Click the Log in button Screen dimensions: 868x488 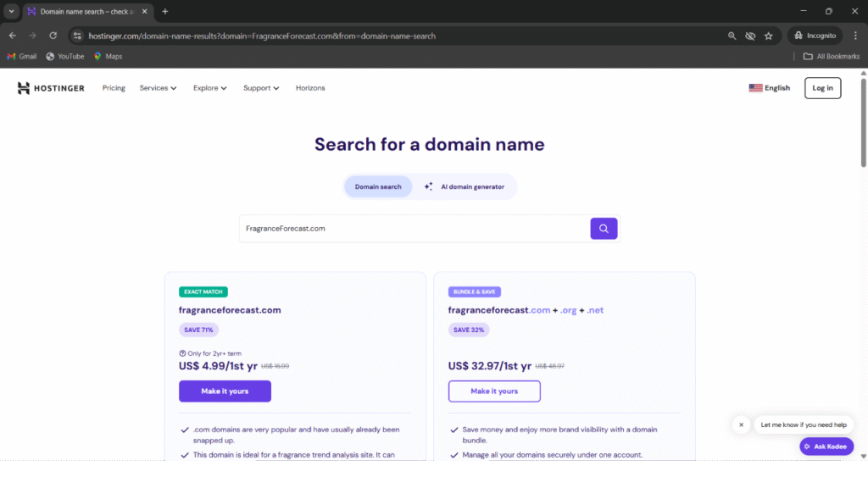click(x=822, y=88)
